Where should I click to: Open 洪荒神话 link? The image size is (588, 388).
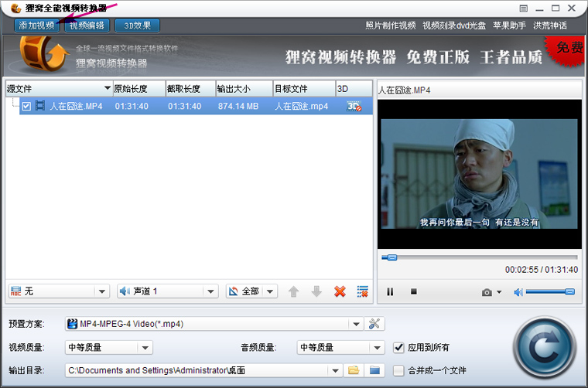pyautogui.click(x=550, y=26)
